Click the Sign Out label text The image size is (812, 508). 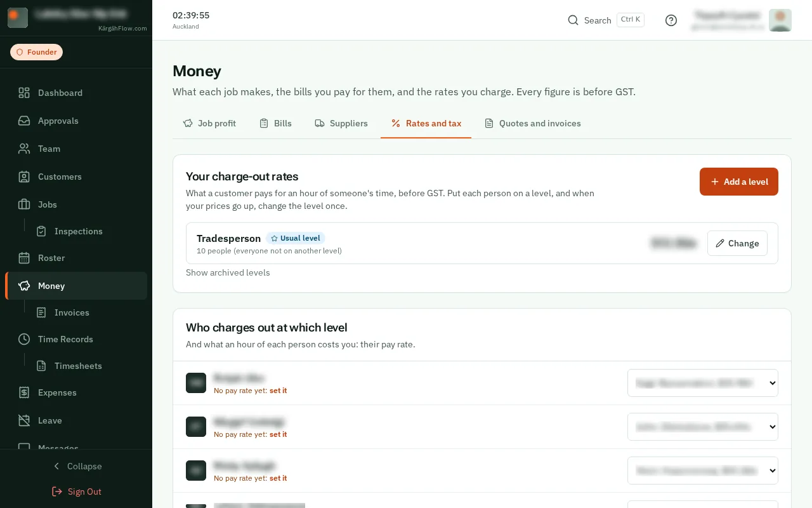84,491
